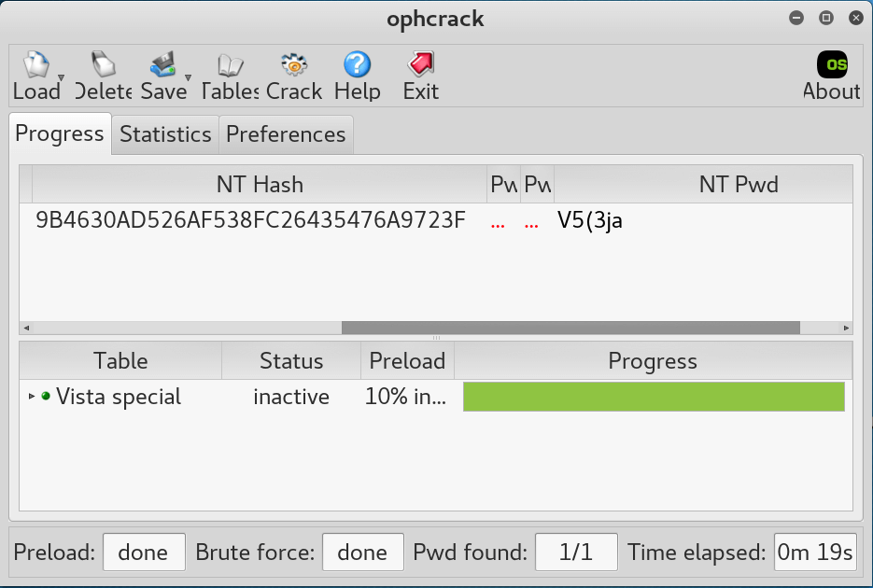
Task: Open Help from the toolbar
Action: pyautogui.click(x=357, y=66)
